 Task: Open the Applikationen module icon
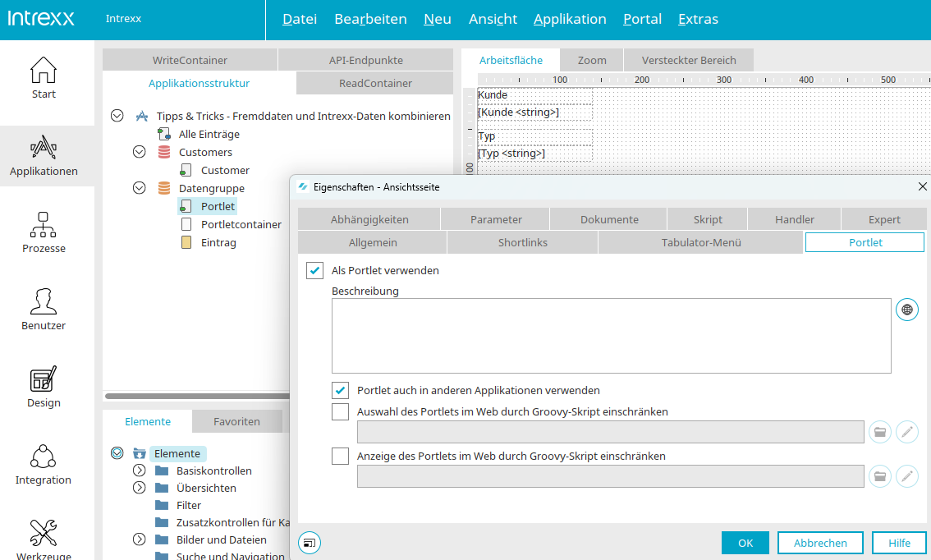click(44, 147)
